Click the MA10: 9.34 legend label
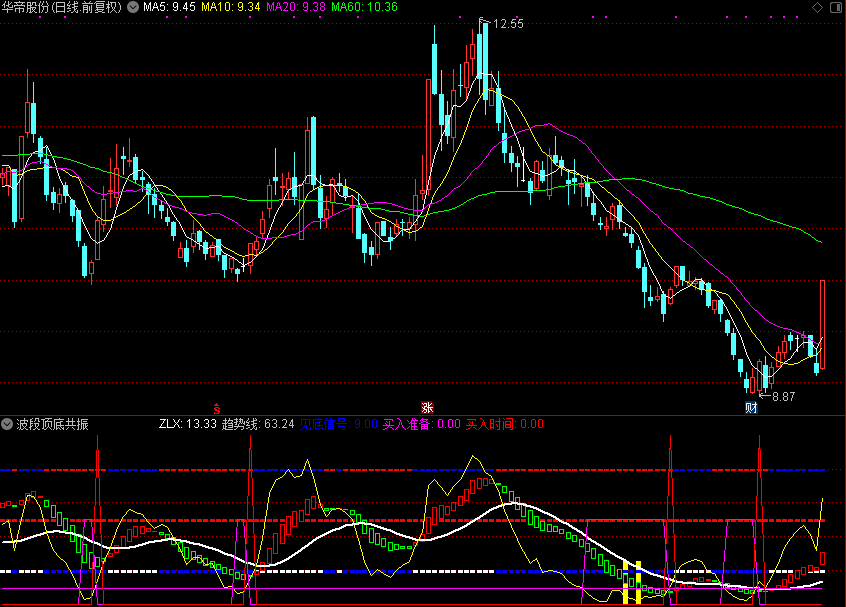The image size is (846, 607). coord(230,7)
